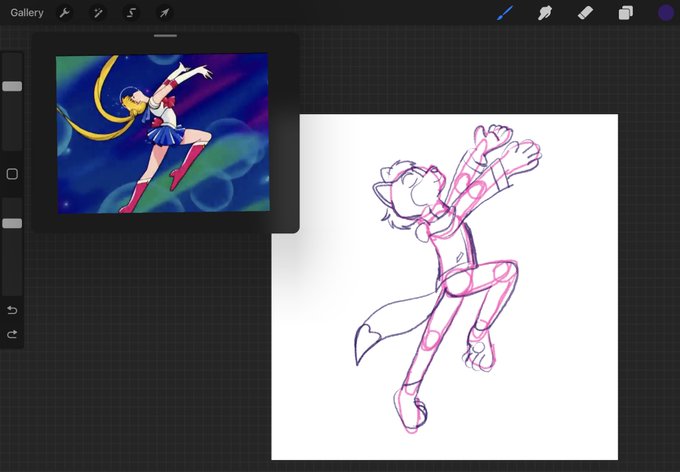Open the active color picker circle

pyautogui.click(x=666, y=13)
